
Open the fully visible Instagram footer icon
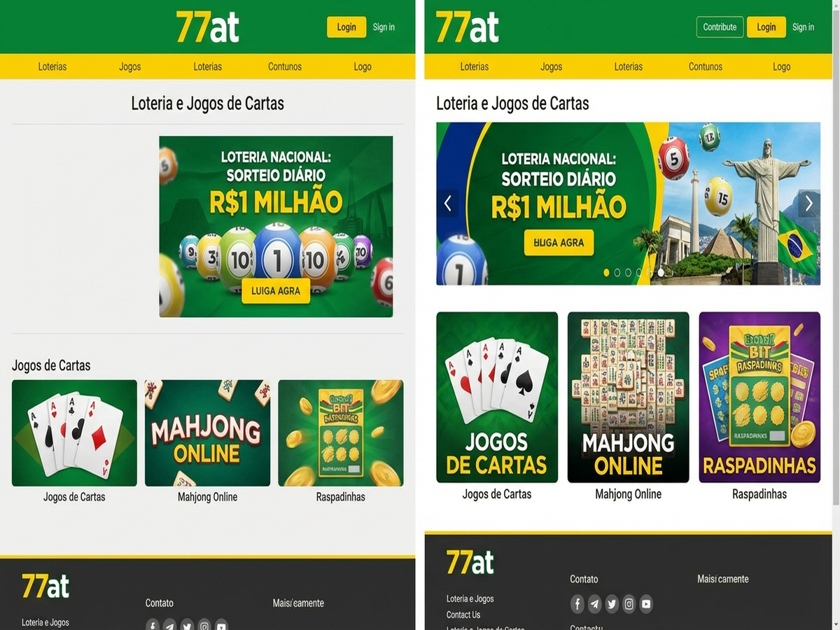click(629, 604)
